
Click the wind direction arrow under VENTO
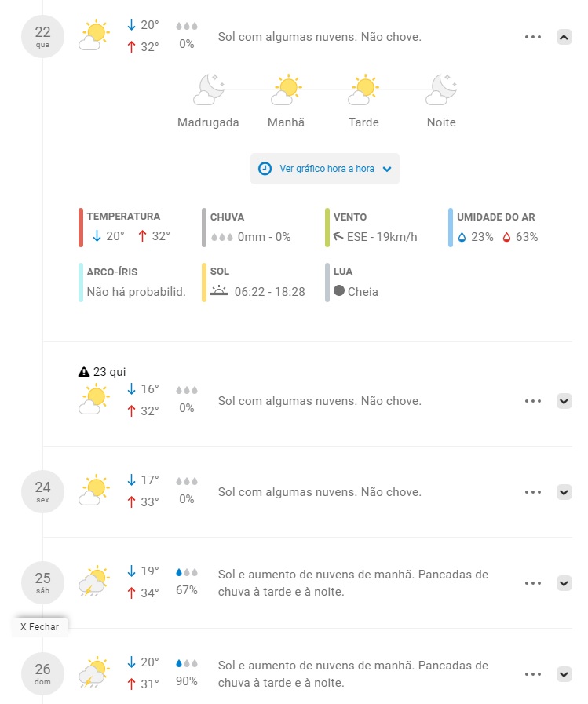[x=338, y=235]
